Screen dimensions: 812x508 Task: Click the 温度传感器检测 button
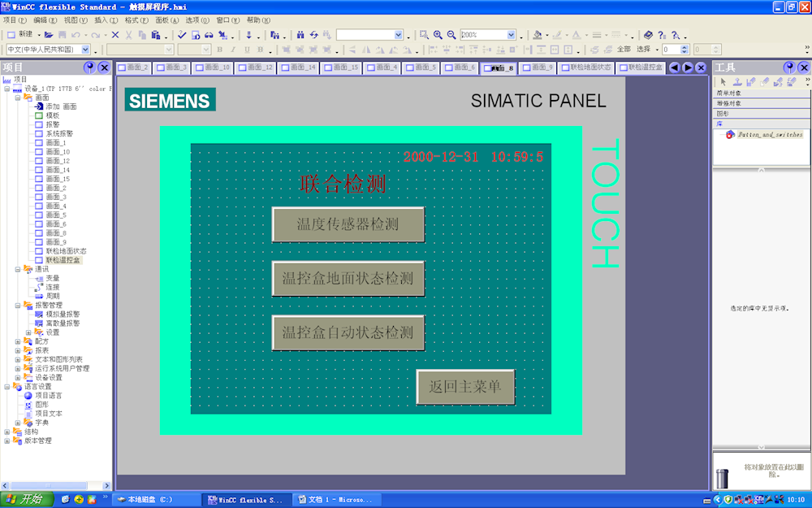348,224
